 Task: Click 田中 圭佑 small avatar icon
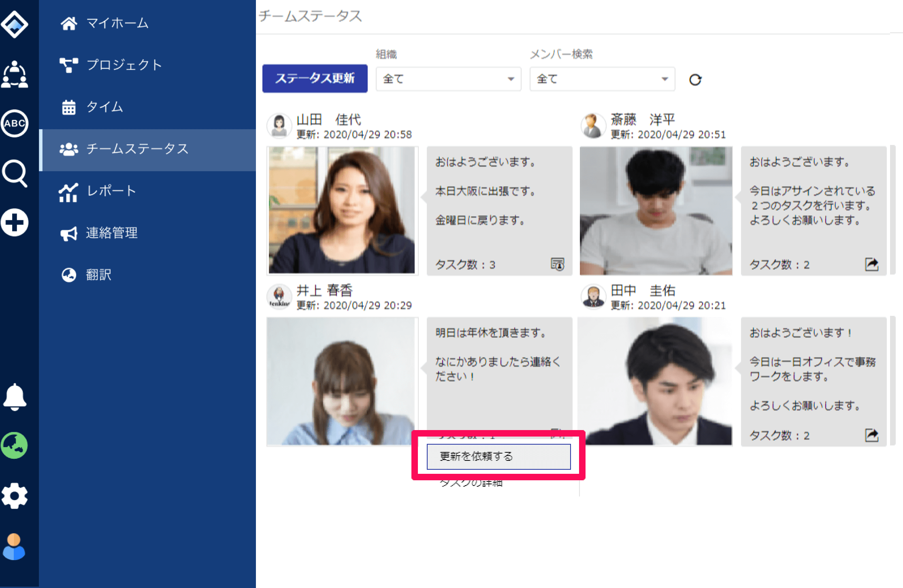point(593,297)
